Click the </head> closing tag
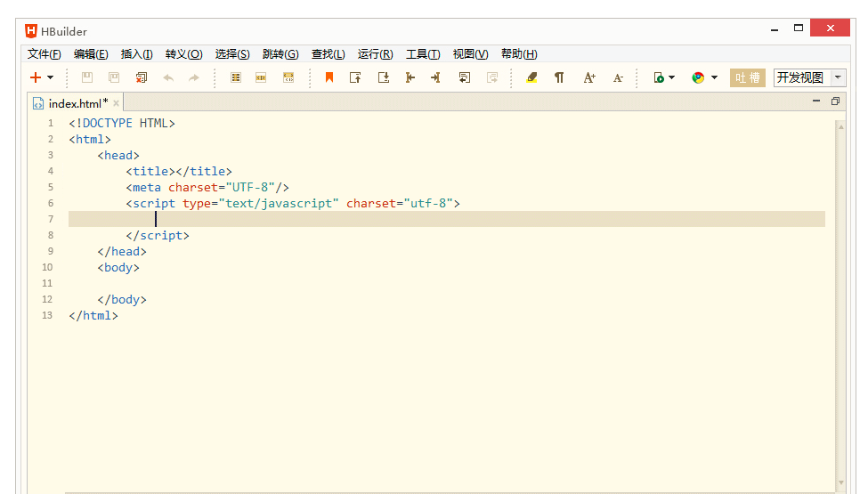The image size is (868, 494). point(122,251)
